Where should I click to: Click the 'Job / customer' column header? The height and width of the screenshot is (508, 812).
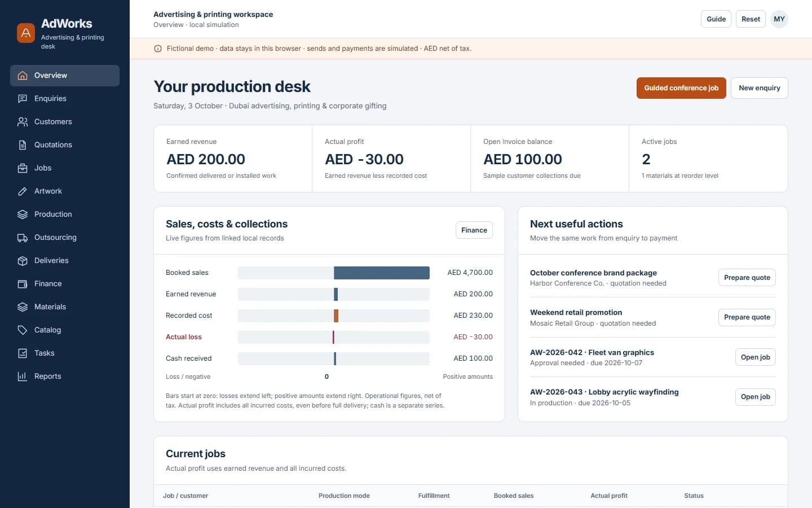click(186, 496)
